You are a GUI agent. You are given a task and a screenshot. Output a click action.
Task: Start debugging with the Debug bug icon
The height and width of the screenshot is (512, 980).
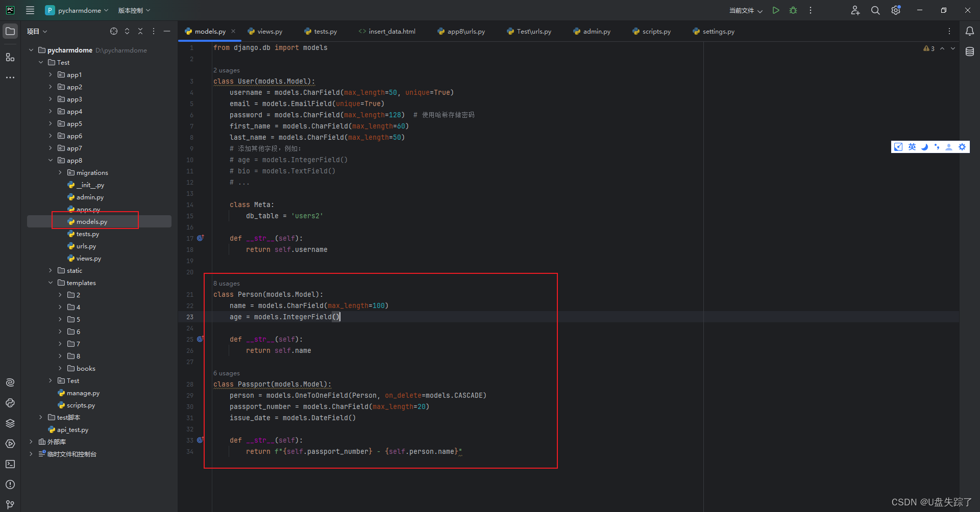point(793,10)
